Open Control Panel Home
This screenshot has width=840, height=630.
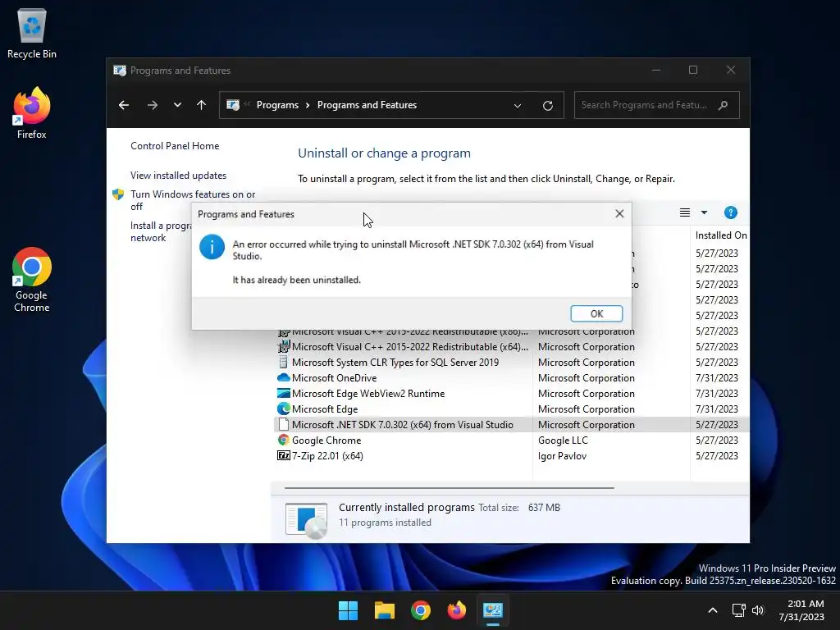coord(175,146)
